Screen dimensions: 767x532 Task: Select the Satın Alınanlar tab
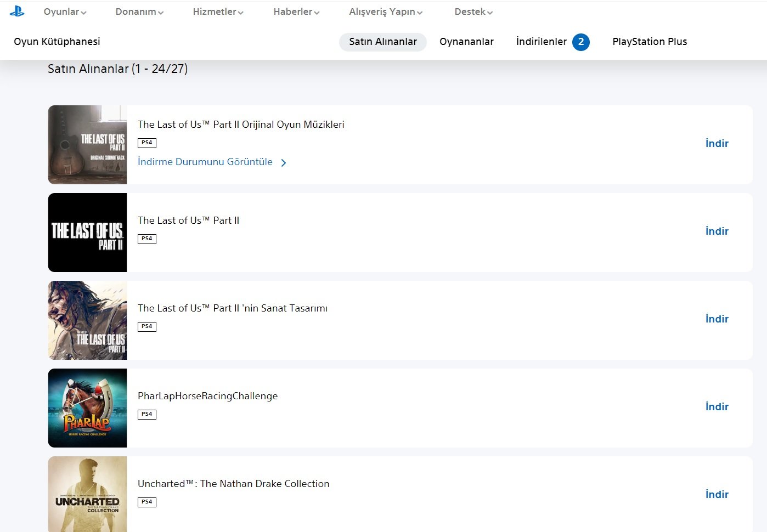tap(383, 42)
